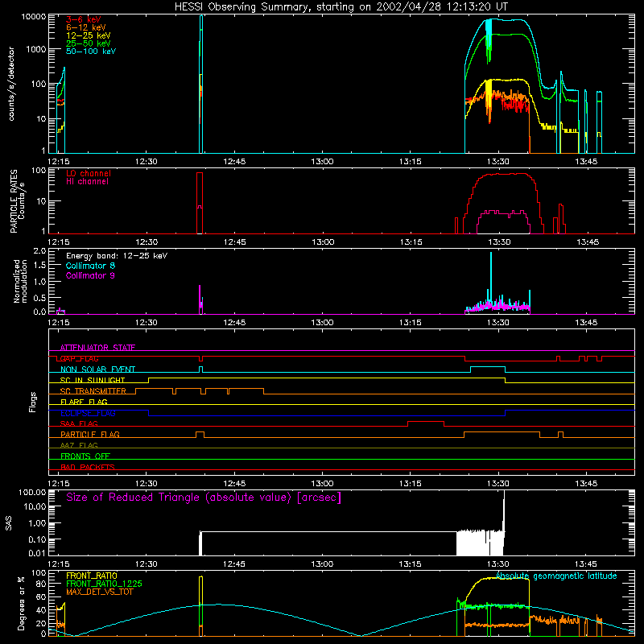The height and width of the screenshot is (644, 644).
Task: Click the "Normalized modulation" axis label
Action: point(20,281)
